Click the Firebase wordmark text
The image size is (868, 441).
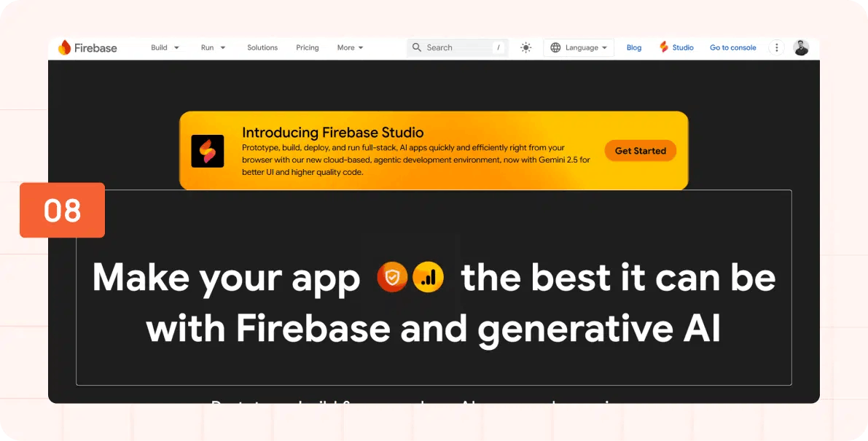(x=95, y=48)
